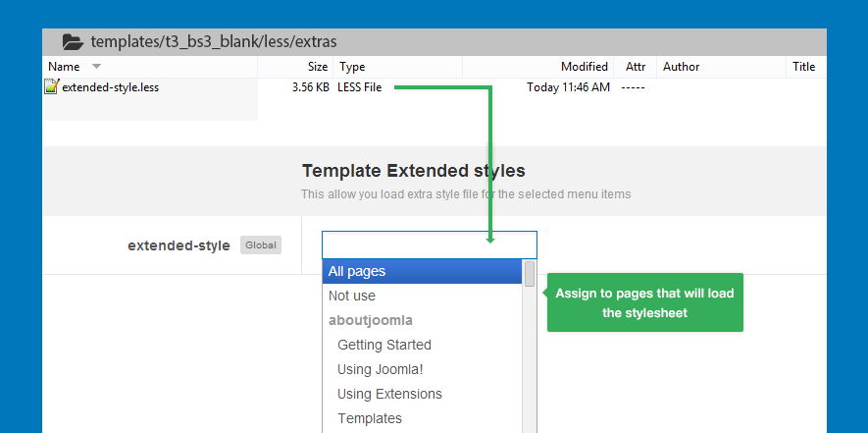Click the Author column header
The image size is (868, 433).
[x=681, y=67]
